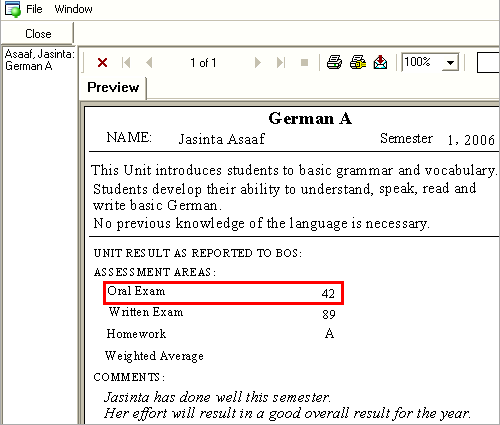
Task: Click the export report envelope icon
Action: tap(380, 62)
